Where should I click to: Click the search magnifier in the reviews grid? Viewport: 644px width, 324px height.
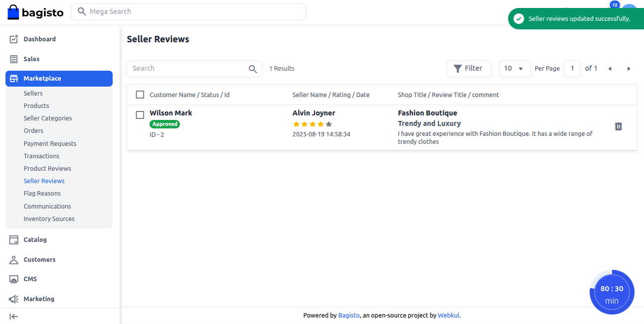click(253, 69)
